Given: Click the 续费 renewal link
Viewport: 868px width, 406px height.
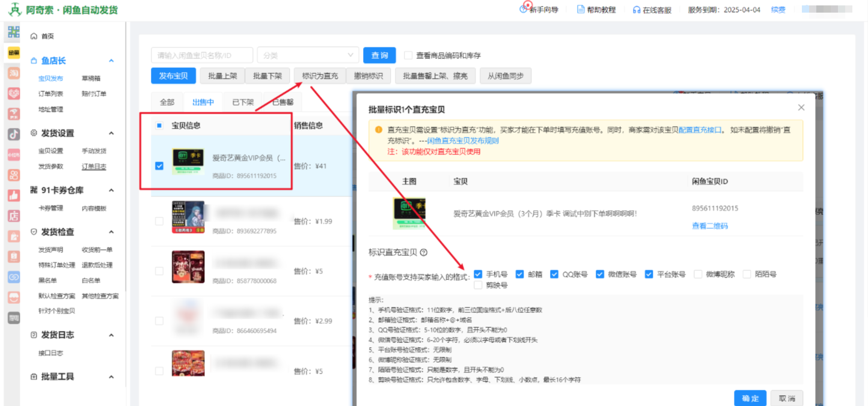Looking at the screenshot, I should coord(778,10).
